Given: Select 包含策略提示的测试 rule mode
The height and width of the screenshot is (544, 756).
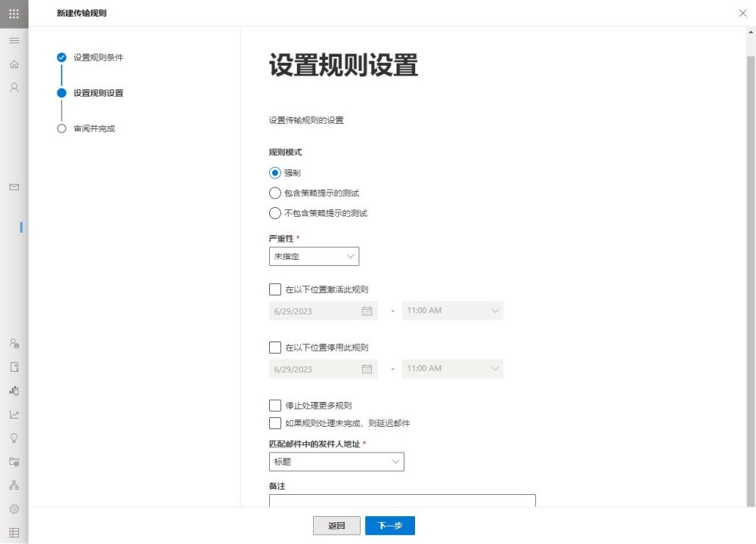Looking at the screenshot, I should pos(275,193).
